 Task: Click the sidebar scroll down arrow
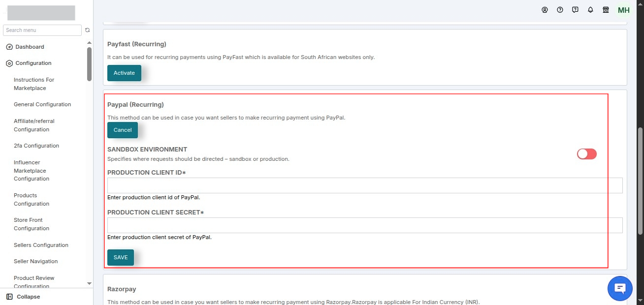click(89, 283)
